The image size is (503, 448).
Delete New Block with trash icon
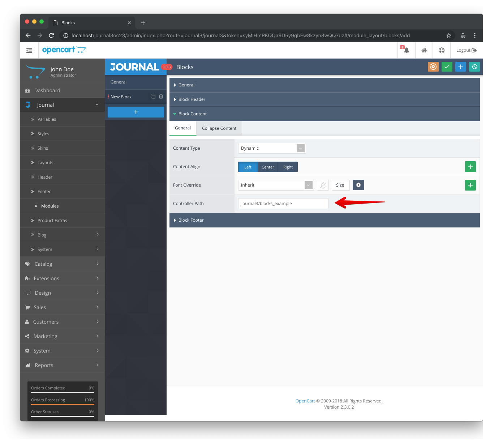pyautogui.click(x=161, y=97)
